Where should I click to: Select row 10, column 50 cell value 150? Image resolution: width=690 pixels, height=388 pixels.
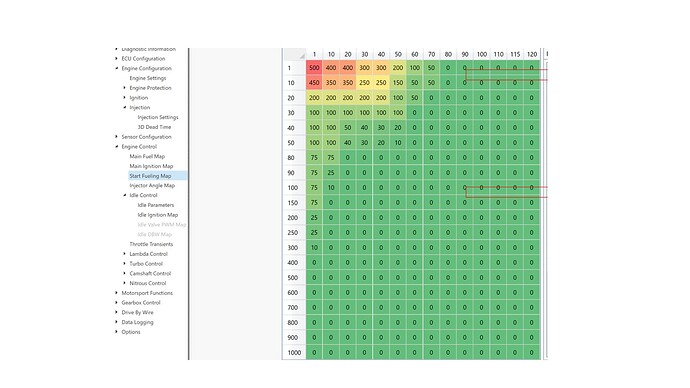click(398, 83)
